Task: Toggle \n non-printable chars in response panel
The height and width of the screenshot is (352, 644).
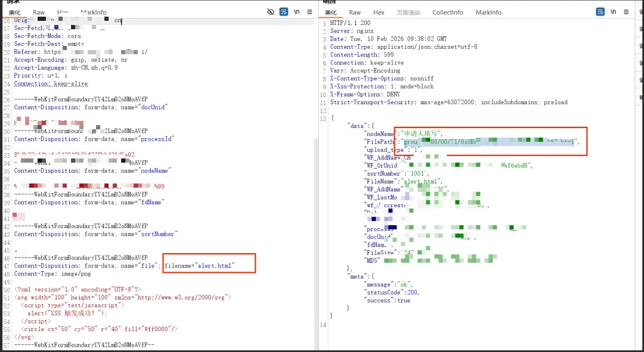Action: coord(613,12)
